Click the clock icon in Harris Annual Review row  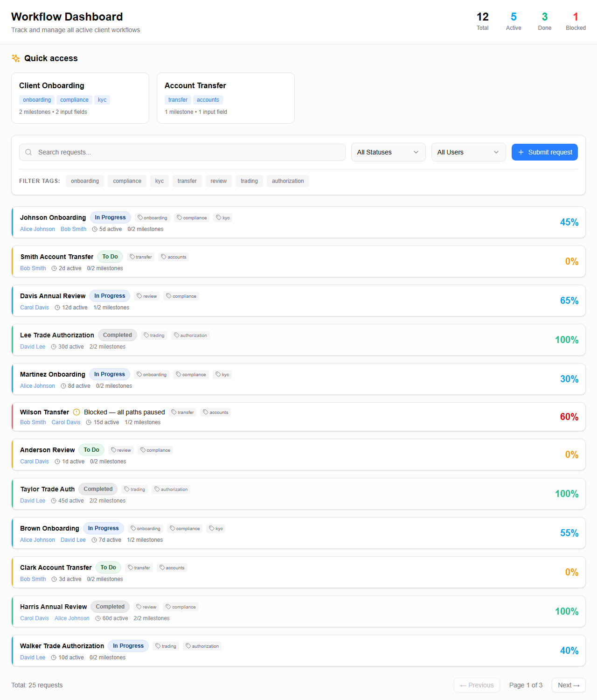click(x=98, y=618)
